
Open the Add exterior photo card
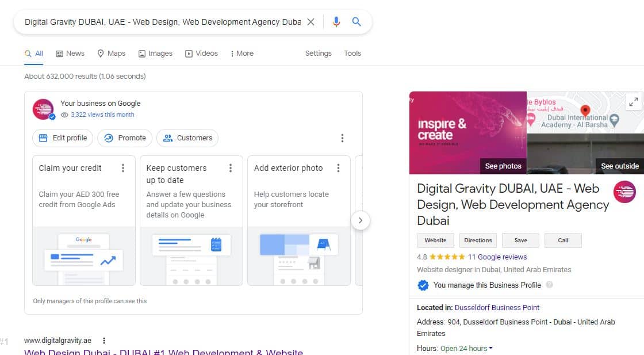point(299,220)
